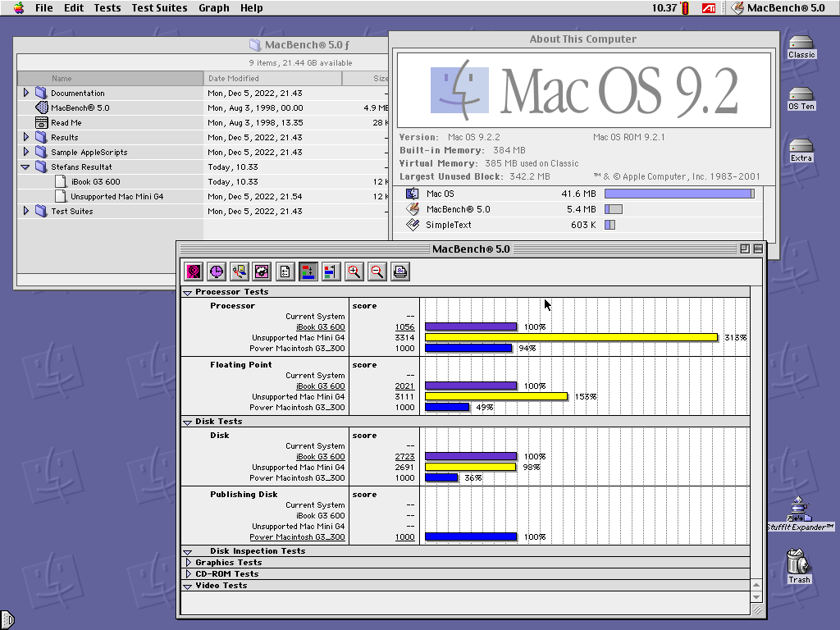
Task: Expand the Sample AppleScripts folder triangle
Action: (25, 152)
